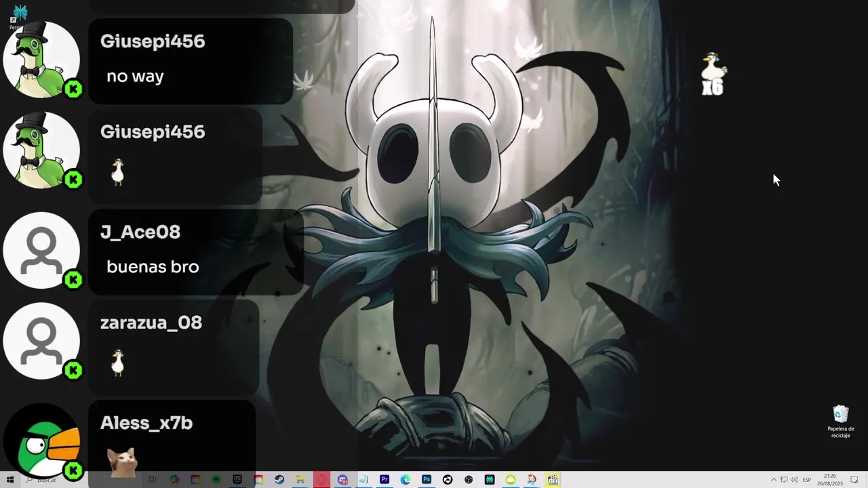Open Discord from the taskbar

(x=342, y=480)
